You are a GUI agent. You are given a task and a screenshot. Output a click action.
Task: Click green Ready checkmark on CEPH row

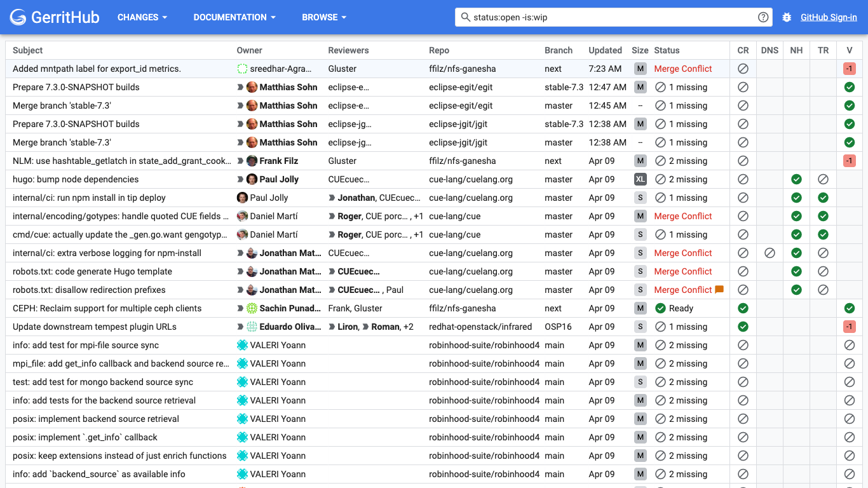pyautogui.click(x=660, y=308)
